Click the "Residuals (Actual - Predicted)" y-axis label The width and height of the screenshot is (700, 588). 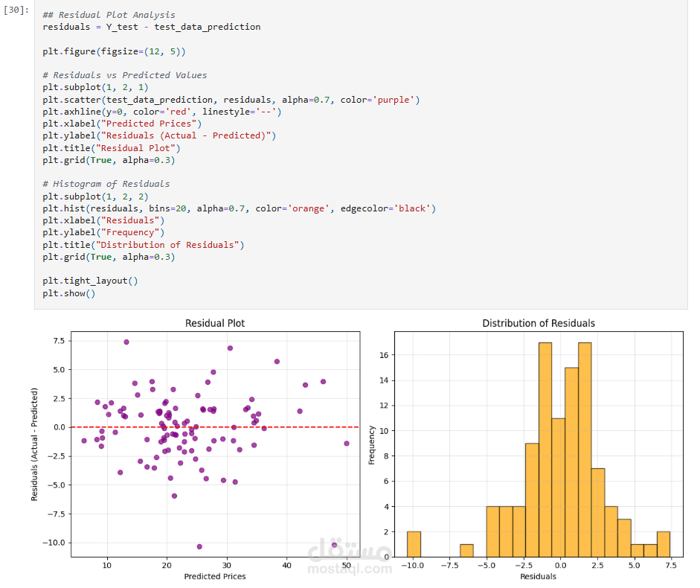tap(34, 444)
